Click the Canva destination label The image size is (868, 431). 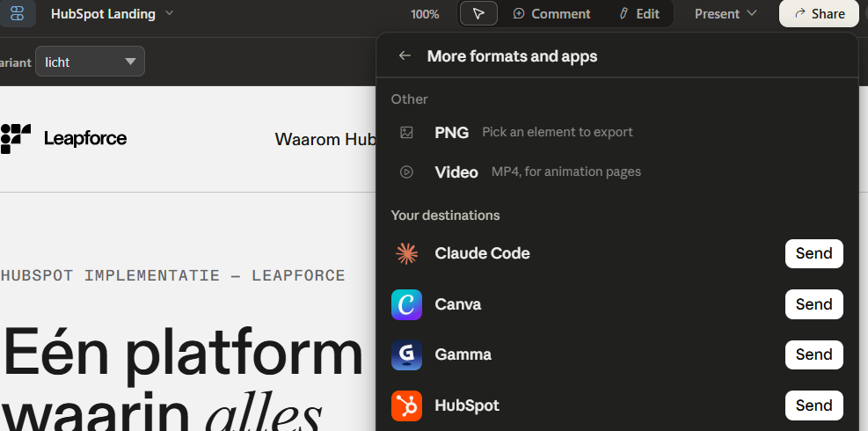(458, 304)
